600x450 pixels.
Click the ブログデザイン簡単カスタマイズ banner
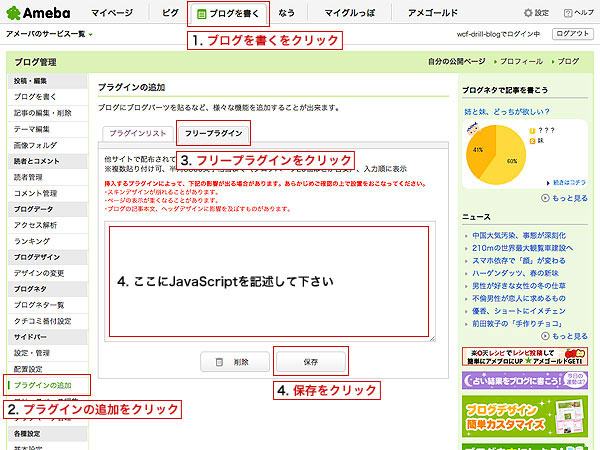point(525,416)
